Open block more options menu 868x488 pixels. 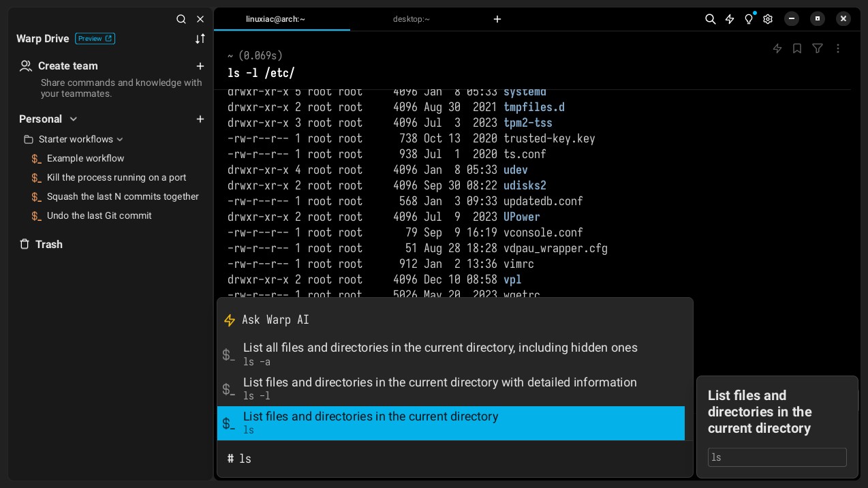tap(838, 48)
